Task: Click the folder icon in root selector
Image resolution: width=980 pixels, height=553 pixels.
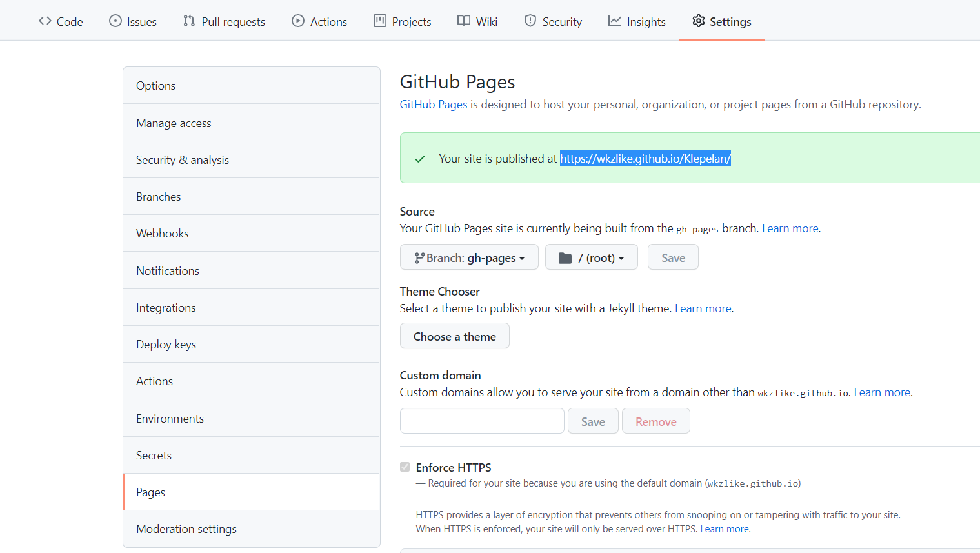Action: (x=565, y=258)
